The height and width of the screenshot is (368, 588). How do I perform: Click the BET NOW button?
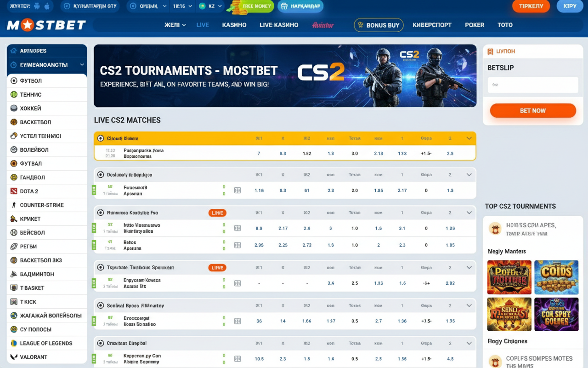[533, 110]
